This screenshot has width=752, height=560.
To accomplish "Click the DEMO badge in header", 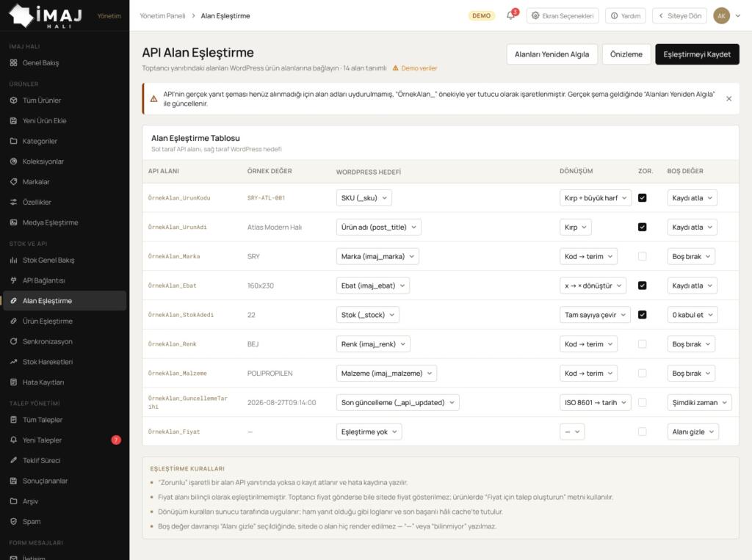I will coord(481,16).
